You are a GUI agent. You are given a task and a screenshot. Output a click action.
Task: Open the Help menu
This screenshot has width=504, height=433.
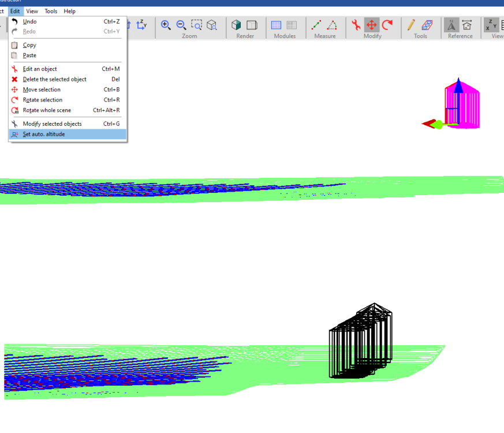(69, 11)
